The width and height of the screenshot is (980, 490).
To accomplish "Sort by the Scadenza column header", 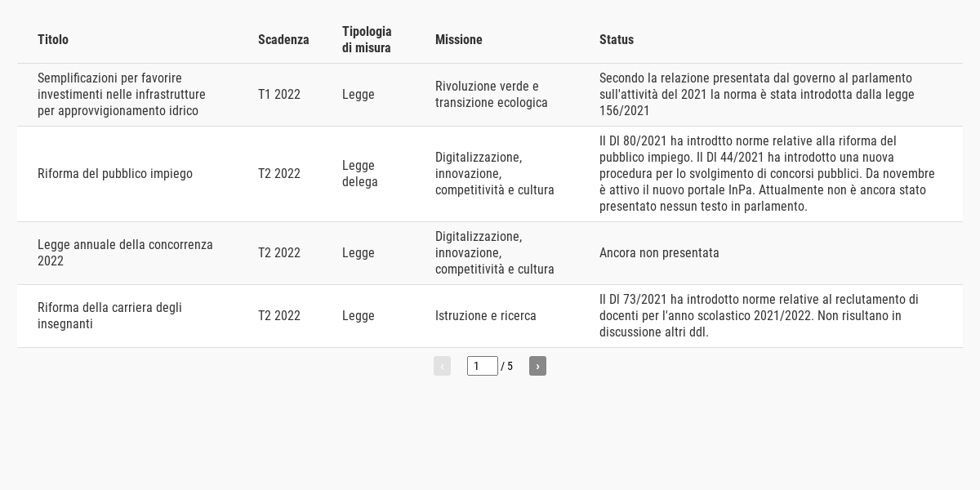I will coord(283,40).
